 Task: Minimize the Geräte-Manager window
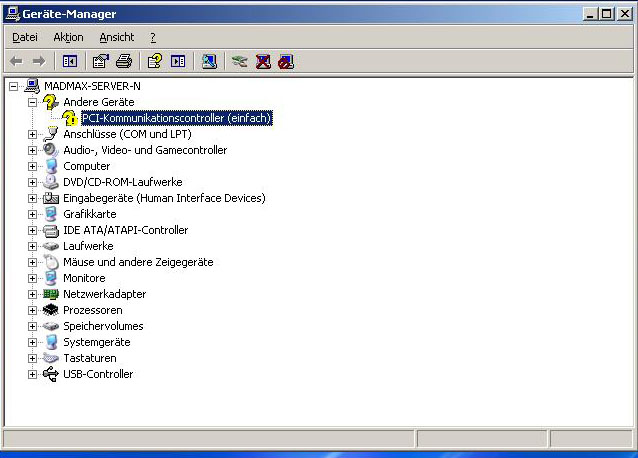590,14
